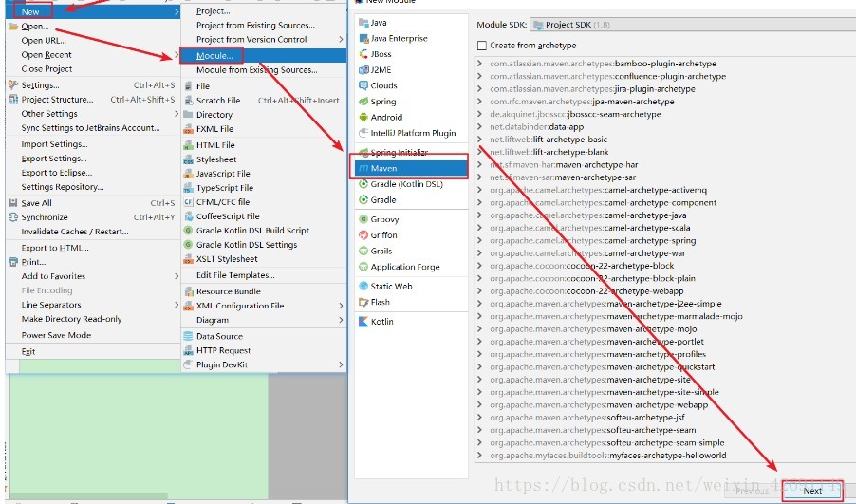Select the Application Forge icon
This screenshot has width=856, height=504.
click(x=363, y=267)
